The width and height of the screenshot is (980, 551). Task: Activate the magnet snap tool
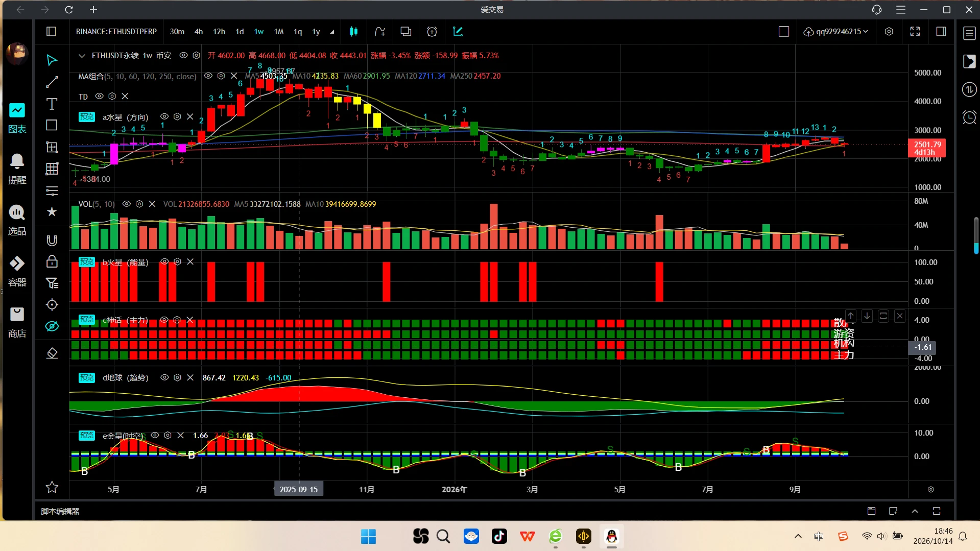coord(52,241)
